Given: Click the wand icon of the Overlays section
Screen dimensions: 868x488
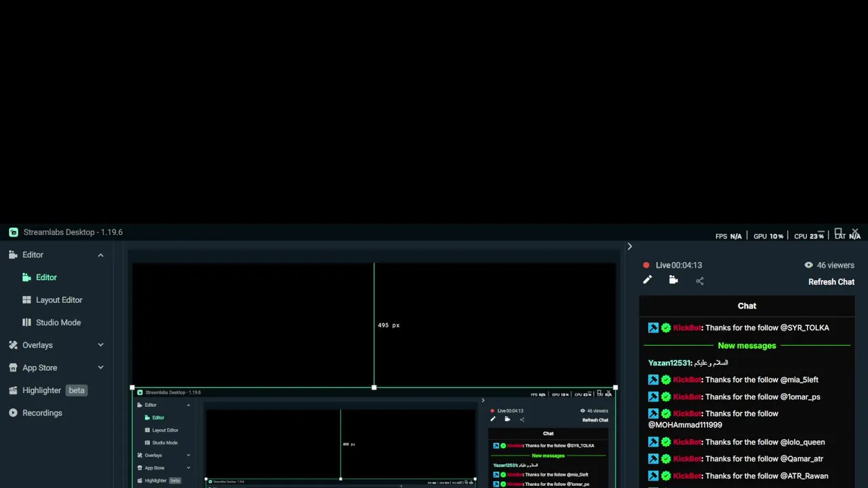Looking at the screenshot, I should [x=13, y=345].
